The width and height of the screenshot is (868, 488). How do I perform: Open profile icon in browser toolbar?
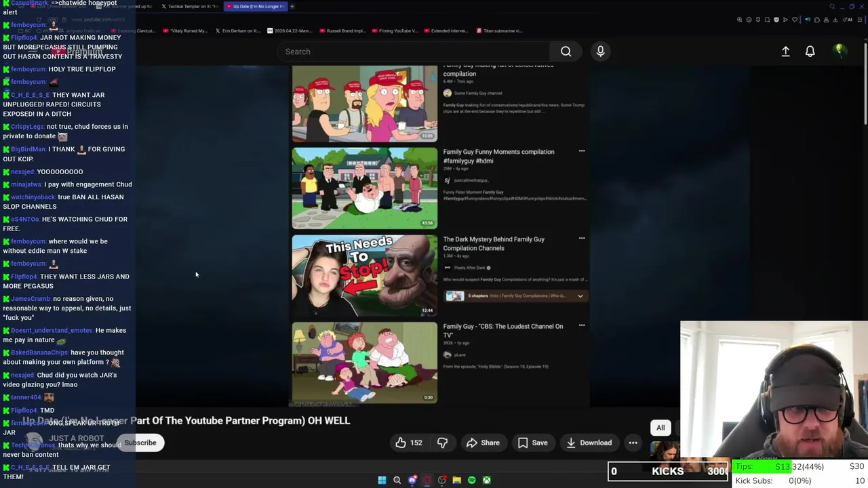[x=826, y=20]
